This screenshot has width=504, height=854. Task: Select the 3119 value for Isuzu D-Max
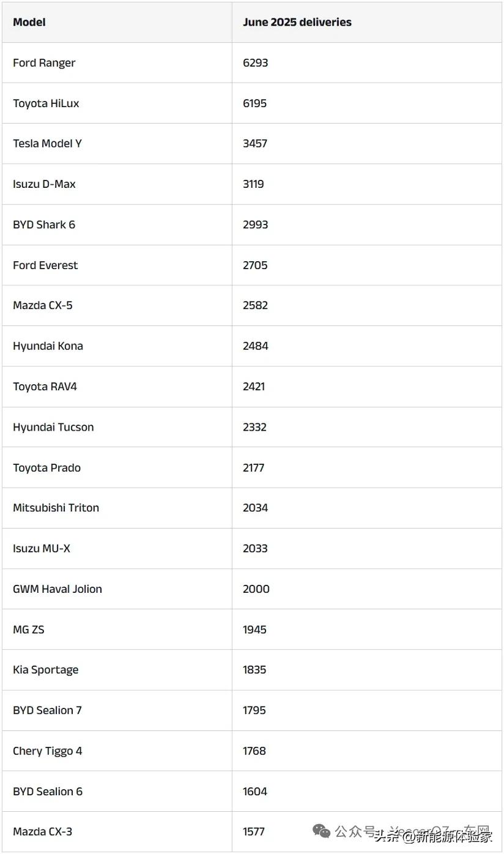point(253,184)
